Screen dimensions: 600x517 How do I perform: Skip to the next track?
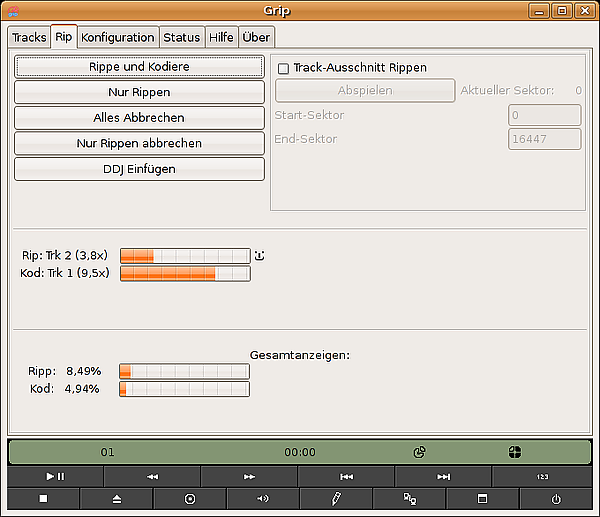[443, 476]
